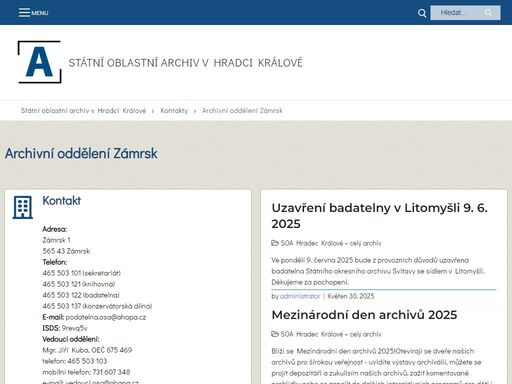Click the folder icon under Uzavření badatelny
The image size is (512, 384).
pyautogui.click(x=275, y=243)
